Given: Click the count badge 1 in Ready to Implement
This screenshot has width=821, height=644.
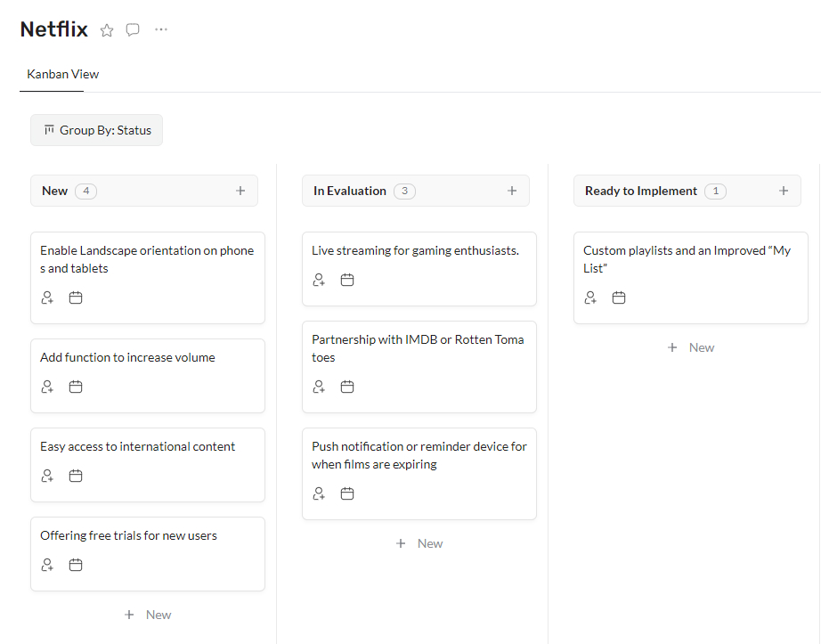Looking at the screenshot, I should point(715,192).
